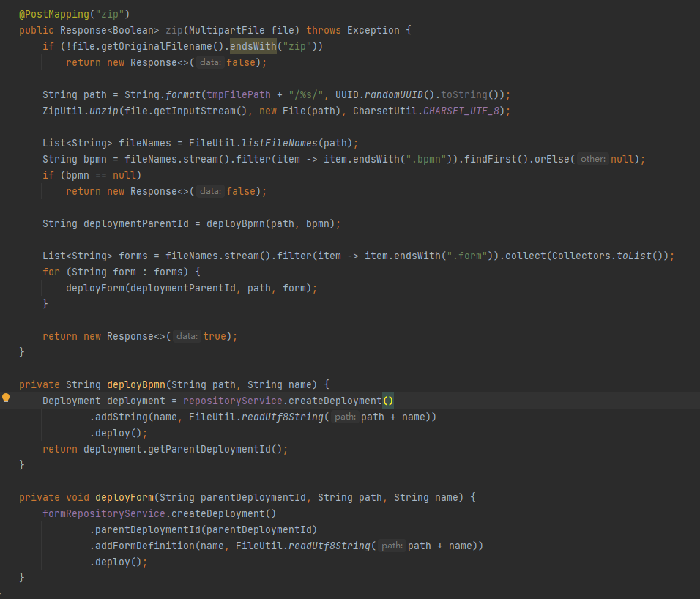Image resolution: width=700 pixels, height=599 pixels.
Task: Click the yellow intention lightbulb in the gutter
Action: pos(7,399)
